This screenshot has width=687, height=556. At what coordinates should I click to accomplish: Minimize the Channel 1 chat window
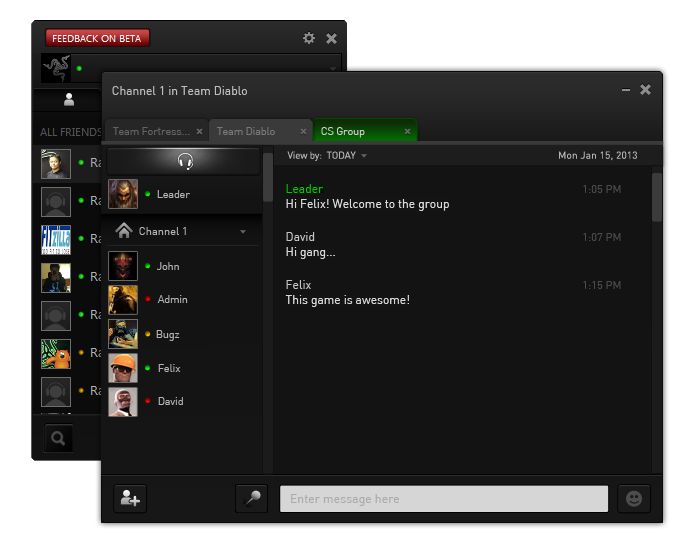click(626, 90)
